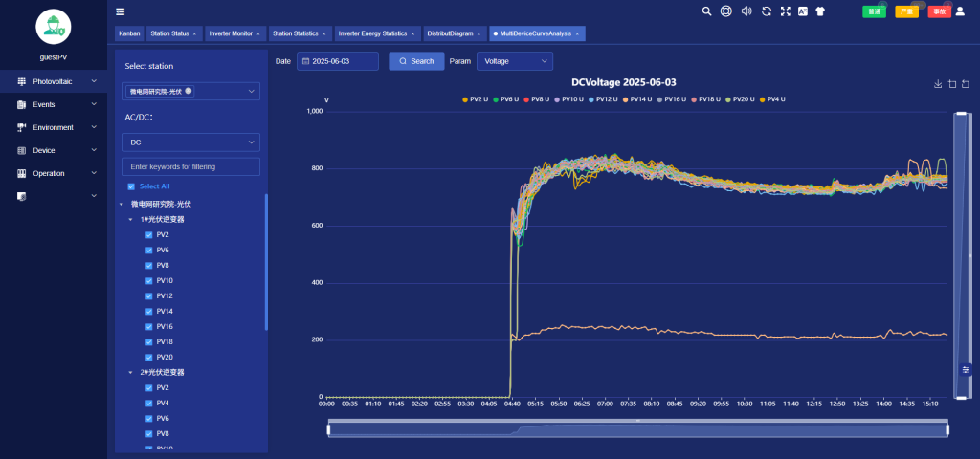Click the Environment monitor icon in sidebar

(21, 127)
